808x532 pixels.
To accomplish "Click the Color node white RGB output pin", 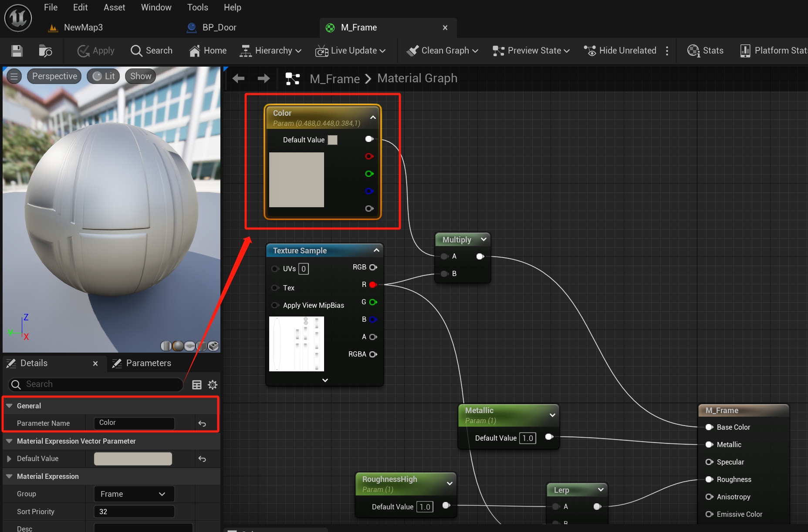I will (x=369, y=139).
